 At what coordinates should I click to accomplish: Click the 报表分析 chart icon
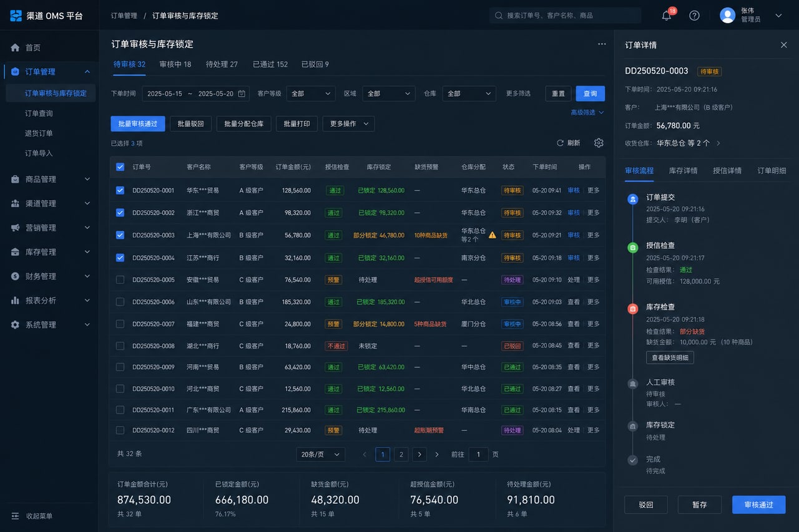coord(16,301)
